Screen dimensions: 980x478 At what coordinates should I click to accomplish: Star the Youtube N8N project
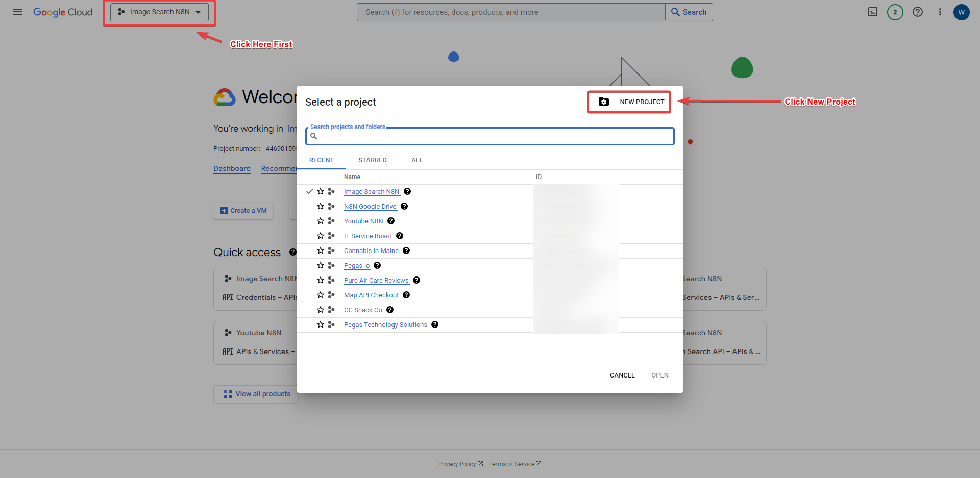(x=321, y=221)
